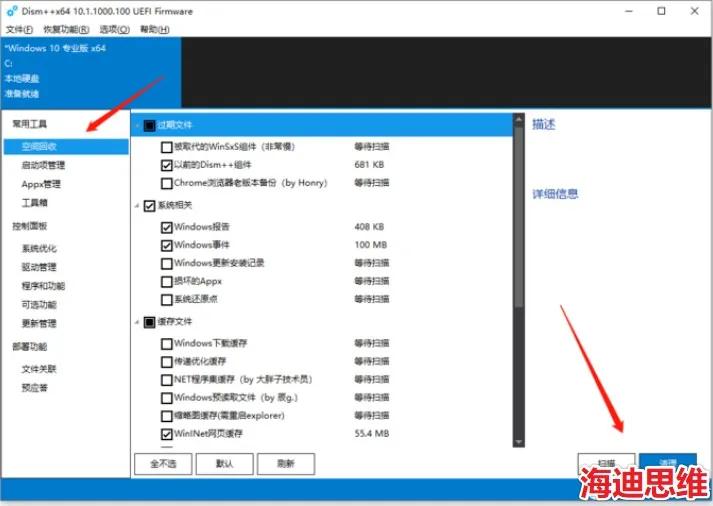
Task: Check the 损坏的Appx checkbox
Action: pos(167,281)
